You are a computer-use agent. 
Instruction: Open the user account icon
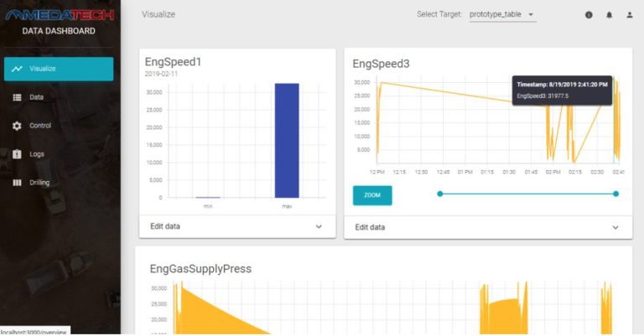click(629, 15)
